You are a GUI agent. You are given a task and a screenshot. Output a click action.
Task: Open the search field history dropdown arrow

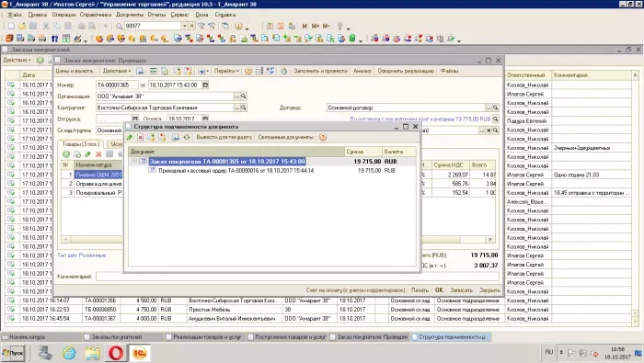[x=185, y=26]
